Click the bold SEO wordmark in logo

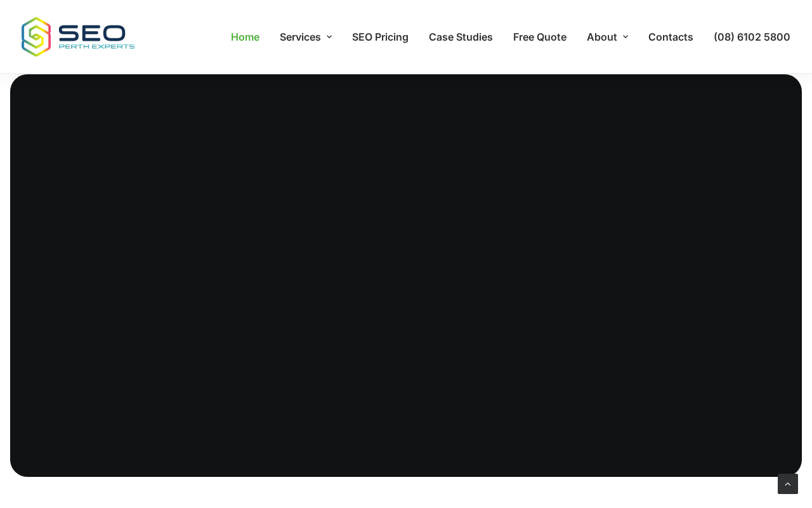(x=92, y=32)
